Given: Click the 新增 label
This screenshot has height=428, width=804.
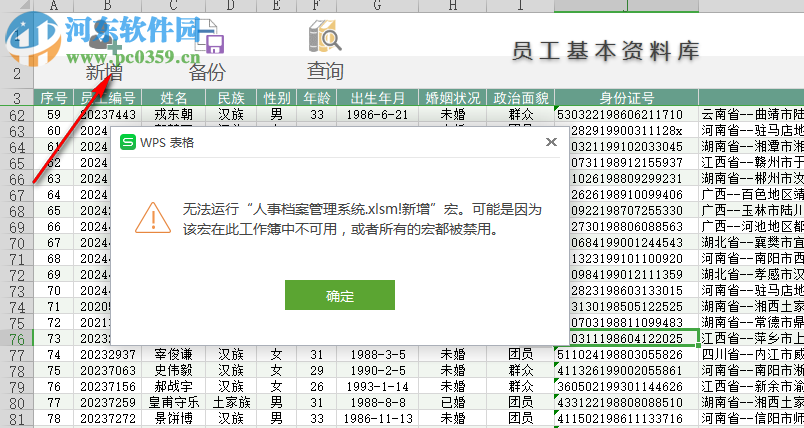Looking at the screenshot, I should coord(104,72).
